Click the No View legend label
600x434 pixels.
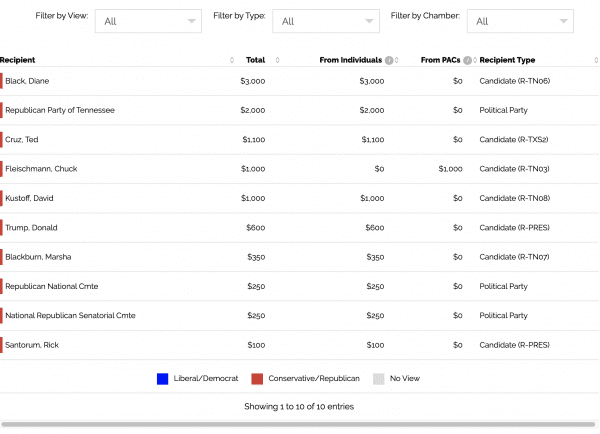(x=405, y=379)
